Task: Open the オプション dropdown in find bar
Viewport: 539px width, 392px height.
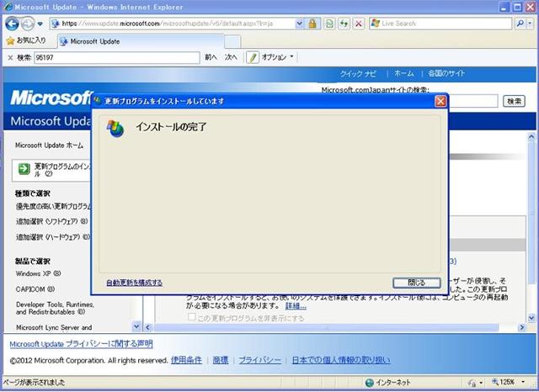Action: [x=277, y=57]
